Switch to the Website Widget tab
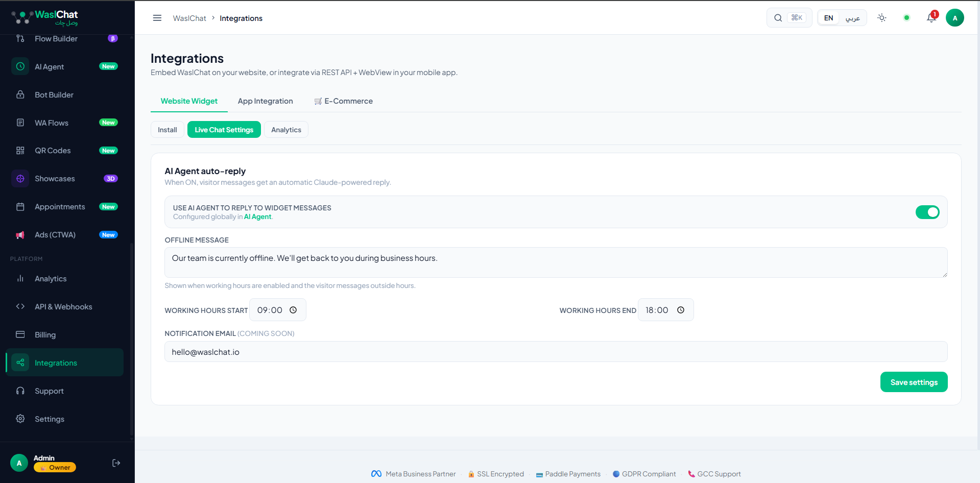Viewport: 980px width, 483px height. [x=189, y=101]
